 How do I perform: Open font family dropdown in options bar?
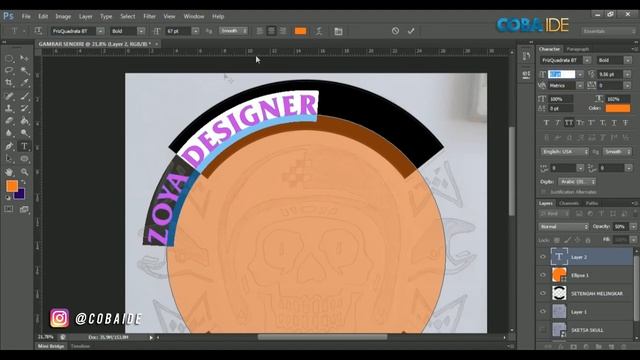[x=100, y=31]
